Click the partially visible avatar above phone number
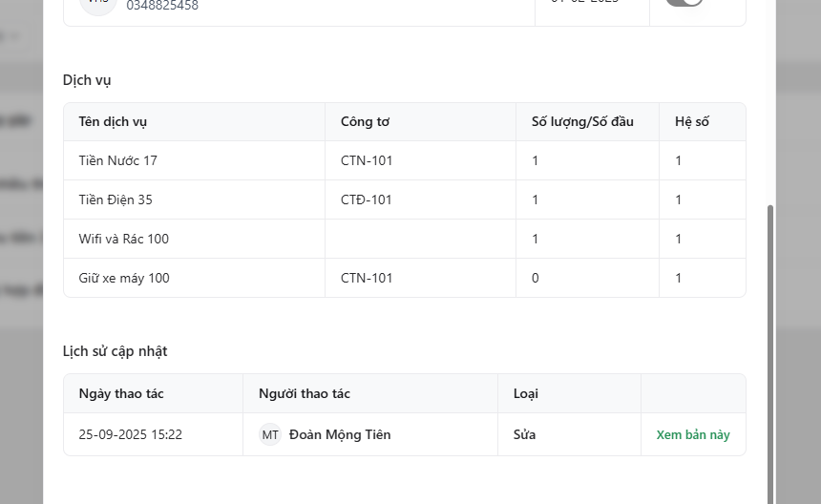821x504 pixels. tap(96, 5)
